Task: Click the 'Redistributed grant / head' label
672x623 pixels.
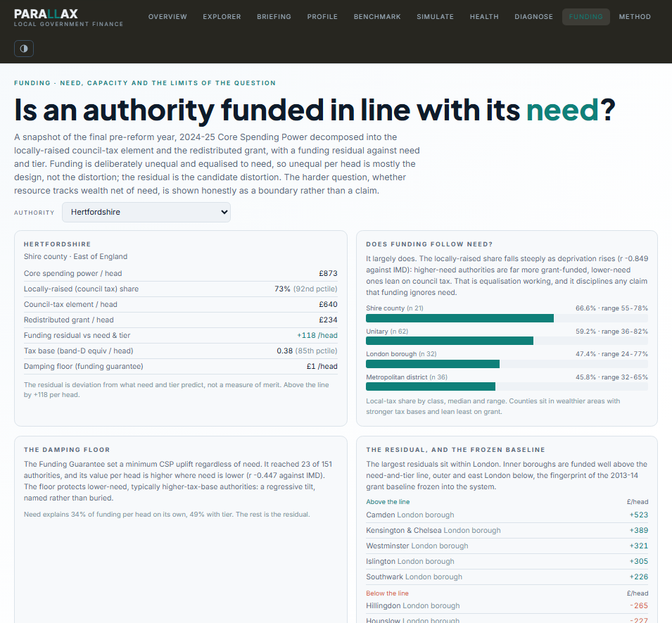Action: [68, 320]
